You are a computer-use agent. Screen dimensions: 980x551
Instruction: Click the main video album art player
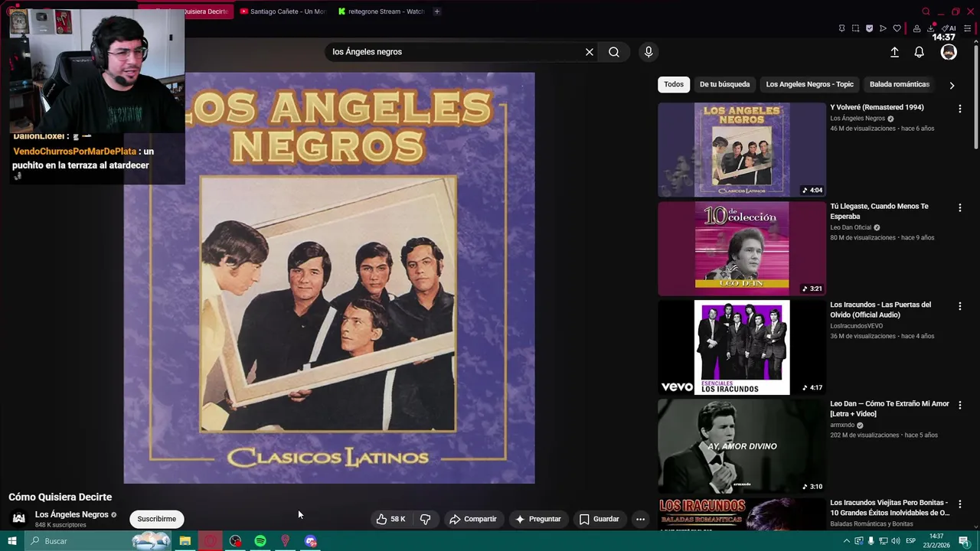tap(329, 278)
